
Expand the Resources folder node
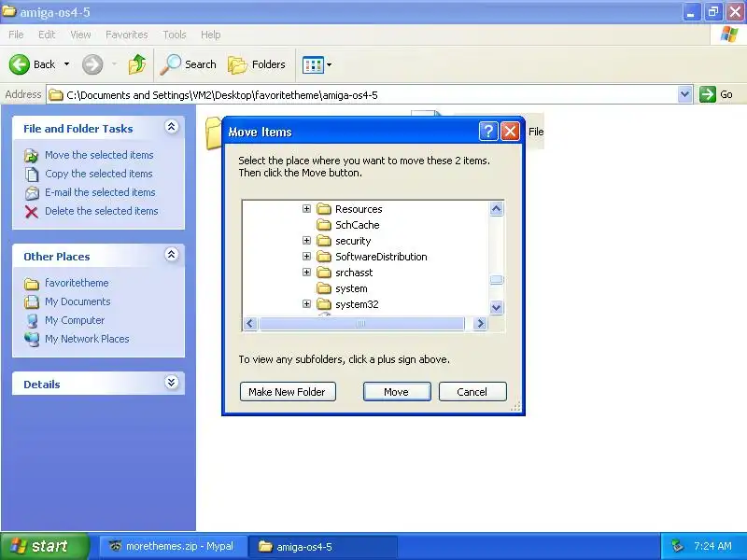pyautogui.click(x=307, y=208)
